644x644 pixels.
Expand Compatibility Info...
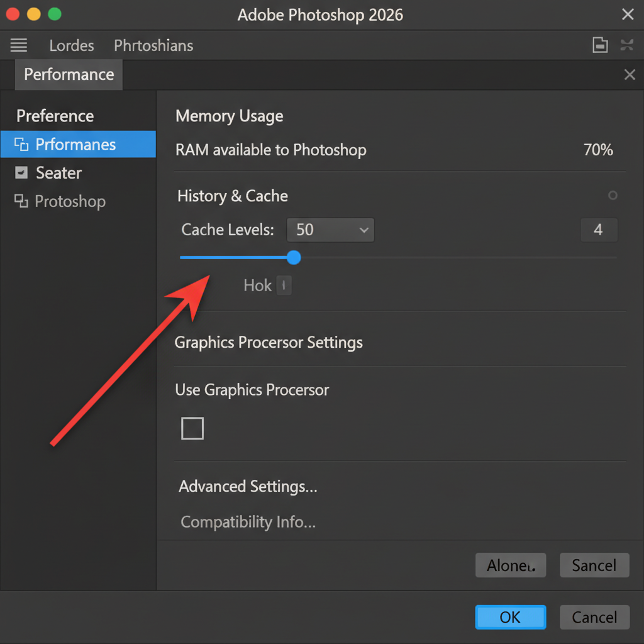click(x=248, y=522)
